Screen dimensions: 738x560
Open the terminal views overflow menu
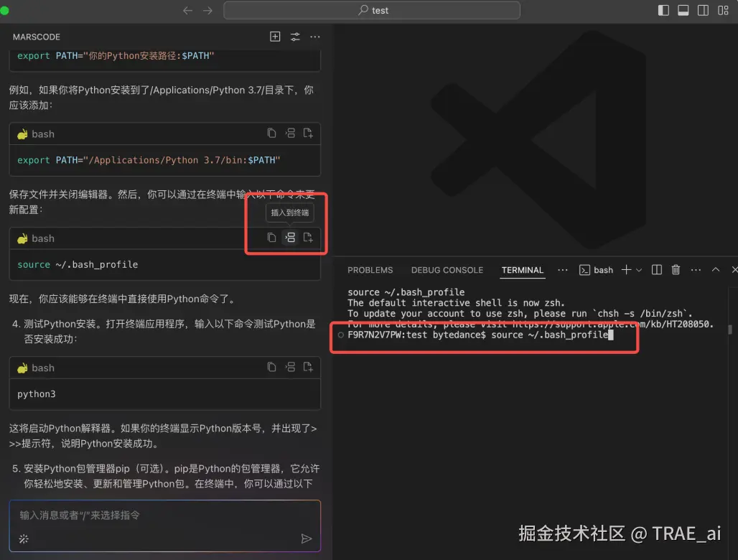[695, 269]
